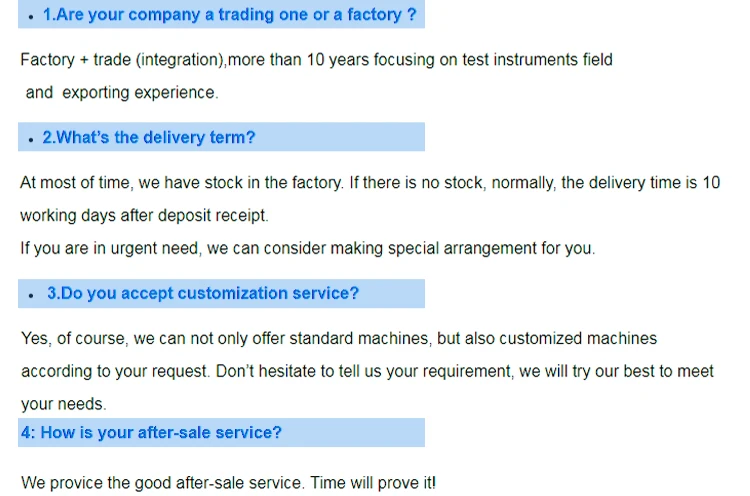Click the "your needs." line

tap(63, 405)
